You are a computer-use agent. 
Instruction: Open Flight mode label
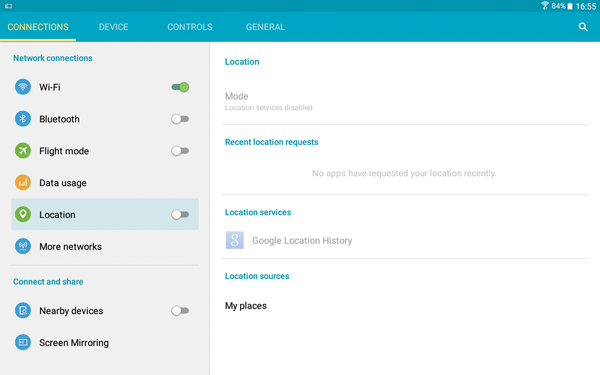(64, 151)
